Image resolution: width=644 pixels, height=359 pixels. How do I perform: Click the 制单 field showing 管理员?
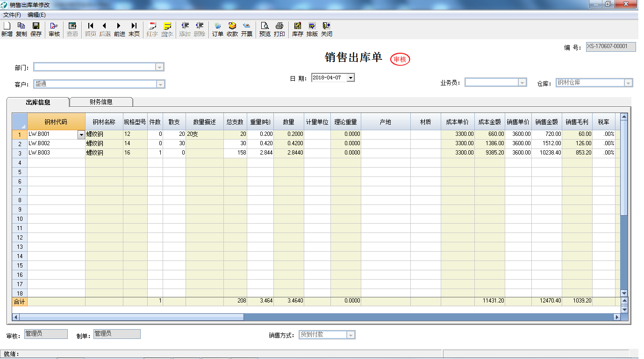tap(117, 334)
